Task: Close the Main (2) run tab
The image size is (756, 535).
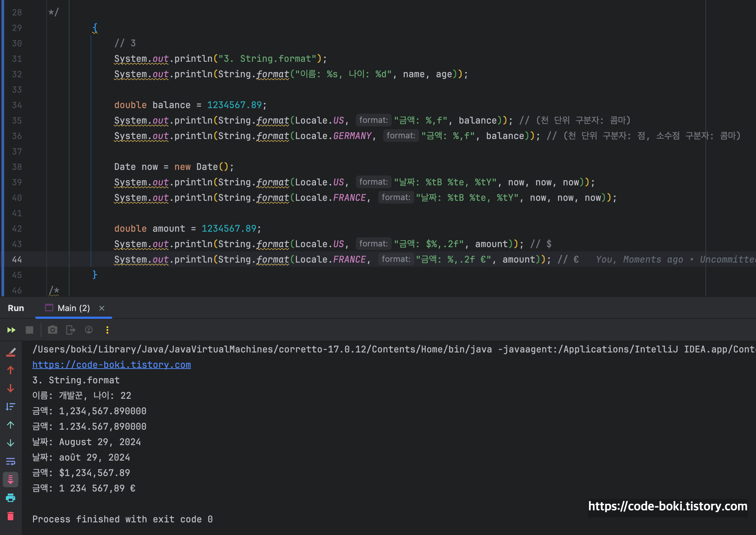Action: pyautogui.click(x=102, y=308)
